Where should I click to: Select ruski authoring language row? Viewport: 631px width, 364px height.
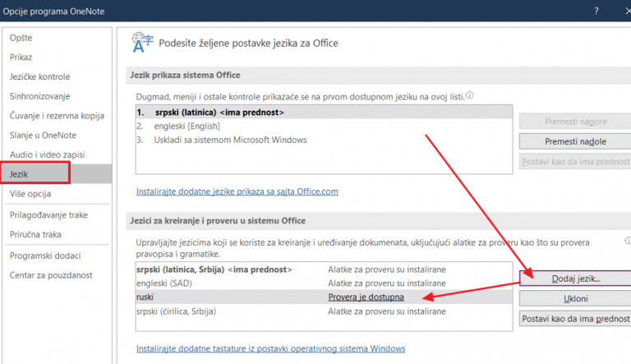324,297
